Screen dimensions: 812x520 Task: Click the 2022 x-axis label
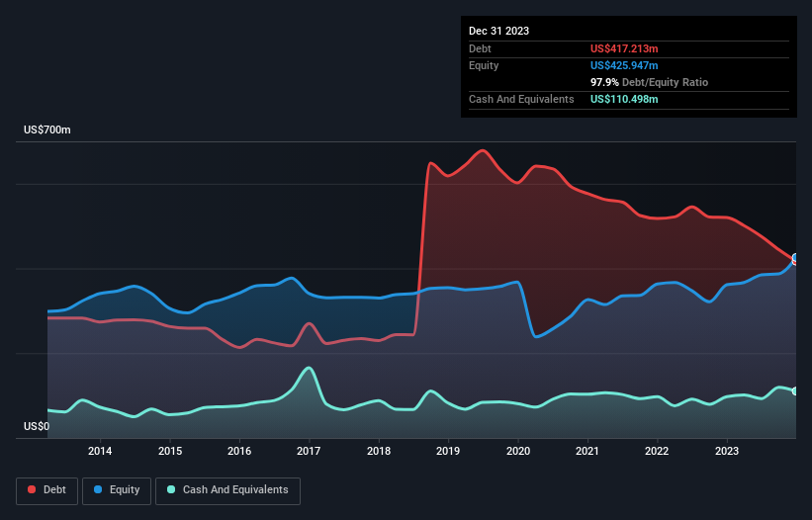click(657, 451)
